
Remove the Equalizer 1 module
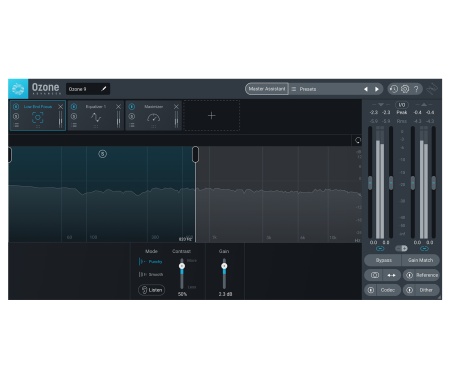click(118, 107)
